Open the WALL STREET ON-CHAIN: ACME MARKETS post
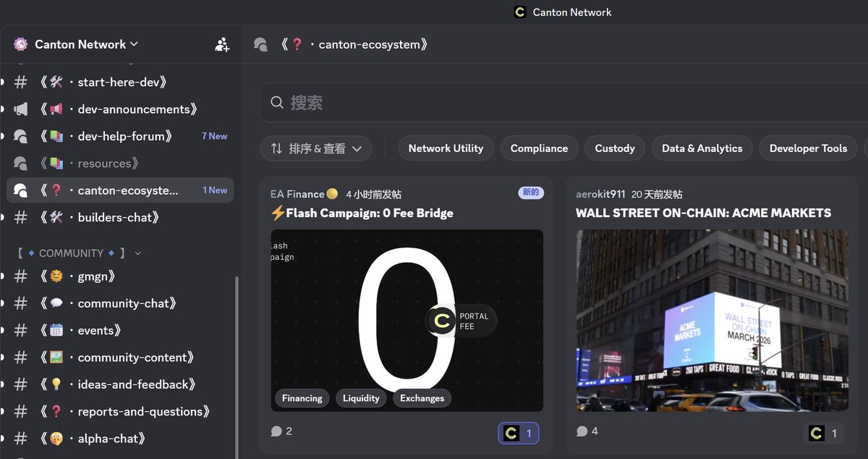The image size is (868, 459). pos(703,213)
